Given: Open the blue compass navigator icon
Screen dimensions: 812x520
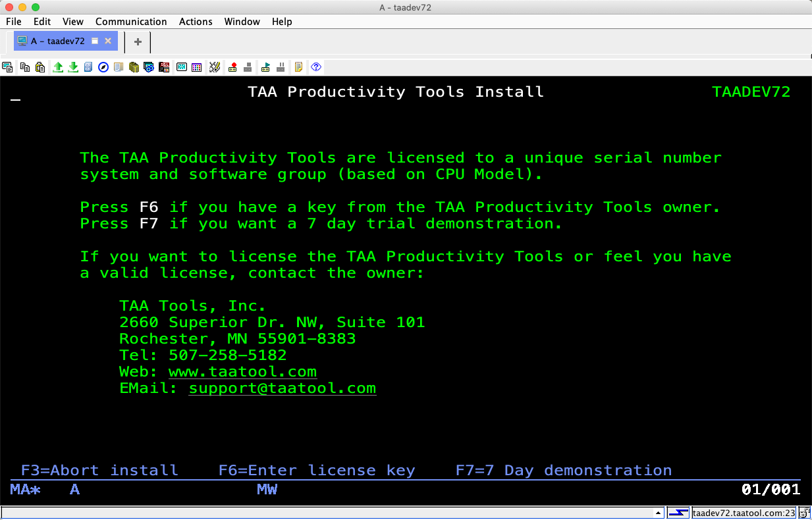Looking at the screenshot, I should click(103, 67).
